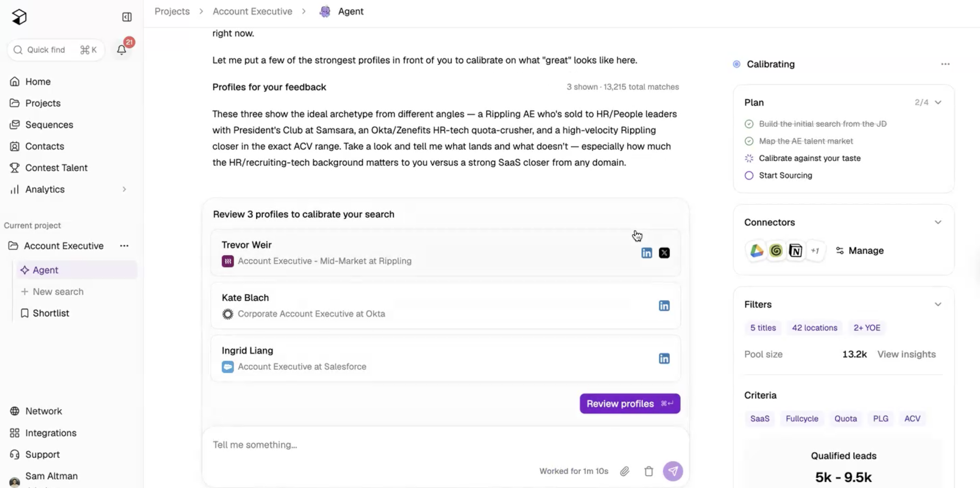Click the Google Drive connector icon
The height and width of the screenshot is (488, 980).
756,251
